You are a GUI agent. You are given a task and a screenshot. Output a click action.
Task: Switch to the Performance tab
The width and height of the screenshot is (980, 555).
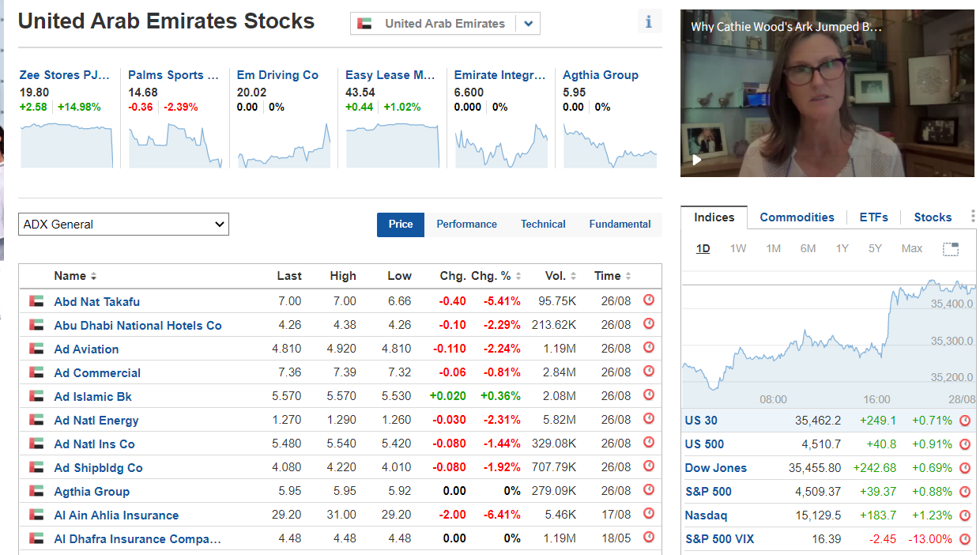(467, 225)
